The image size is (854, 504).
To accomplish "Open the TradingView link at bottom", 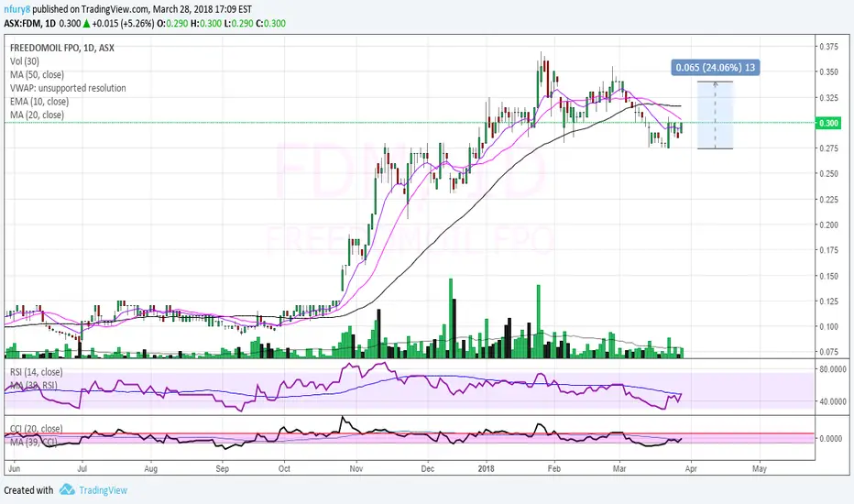I will click(103, 490).
